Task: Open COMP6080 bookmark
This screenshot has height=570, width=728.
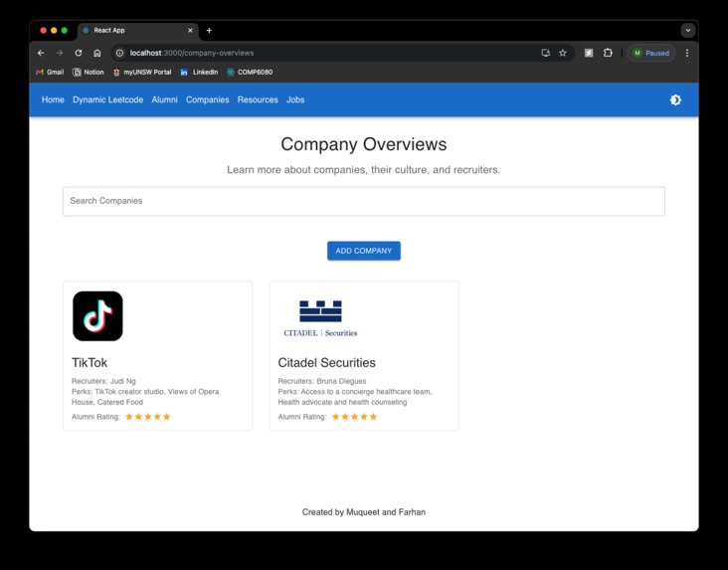Action: coord(250,72)
